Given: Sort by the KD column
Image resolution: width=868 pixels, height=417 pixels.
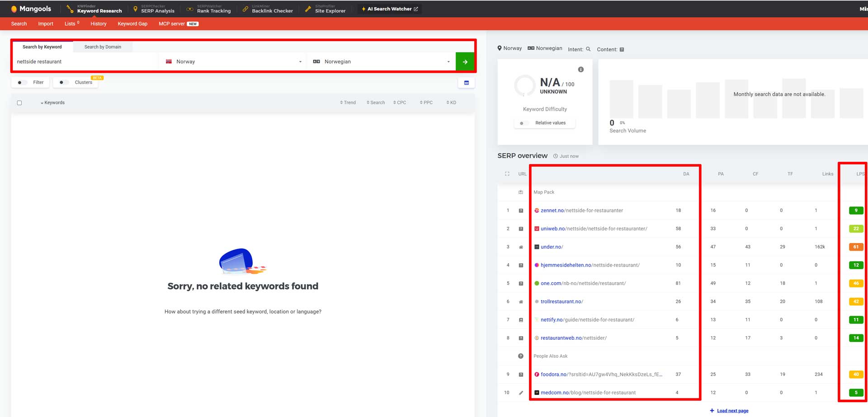Looking at the screenshot, I should (x=451, y=103).
